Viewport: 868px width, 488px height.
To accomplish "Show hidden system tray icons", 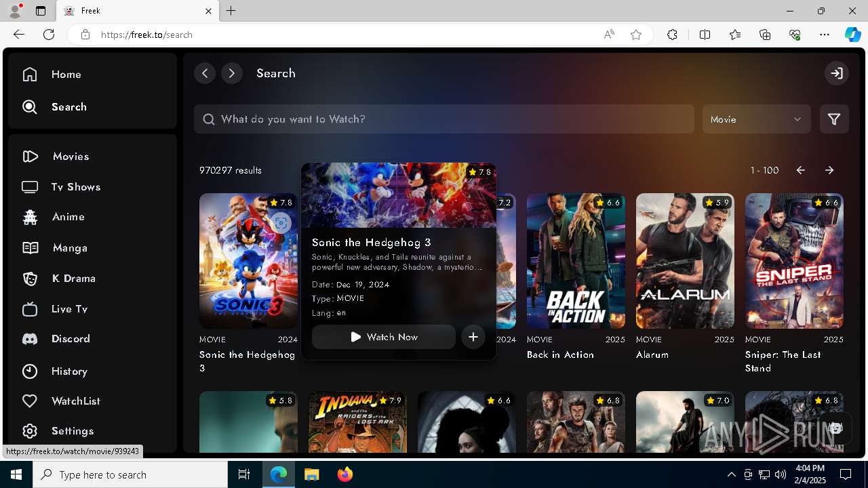I will (731, 474).
